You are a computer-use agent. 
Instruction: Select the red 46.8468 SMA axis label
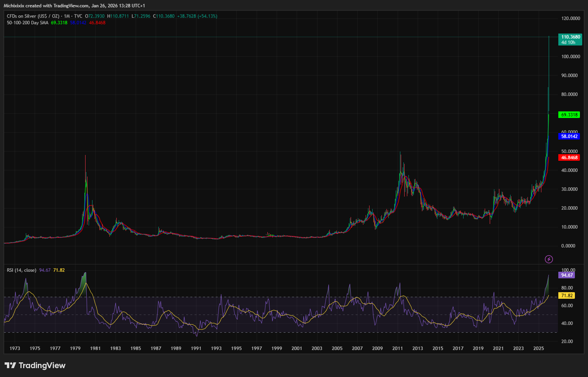tap(569, 158)
